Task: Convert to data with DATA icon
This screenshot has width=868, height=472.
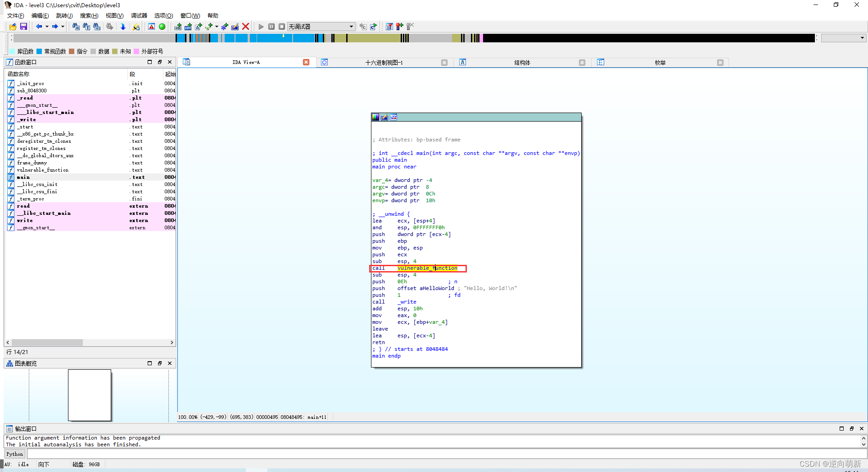Action: point(188,27)
